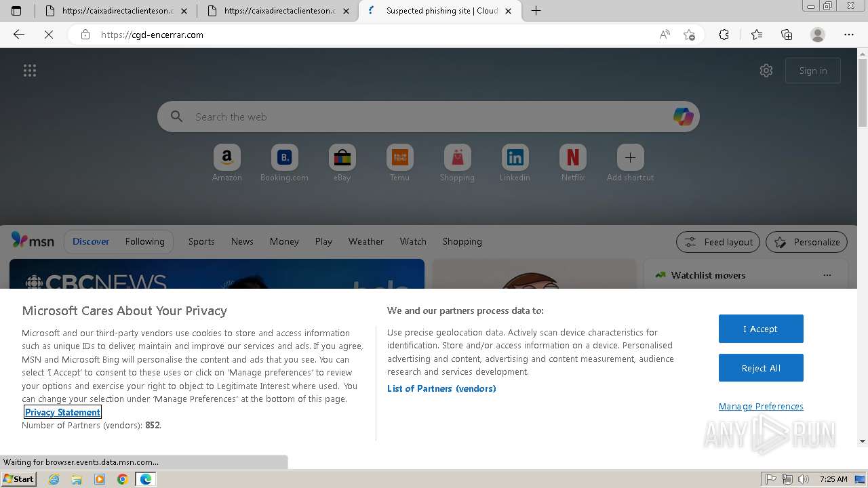Launch Chrome from the taskbar
The image size is (868, 488).
pos(123,479)
